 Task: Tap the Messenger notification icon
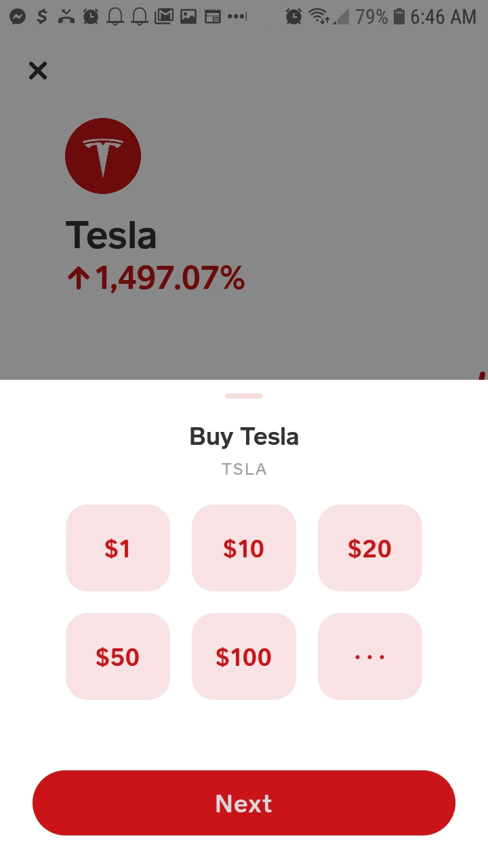point(18,16)
